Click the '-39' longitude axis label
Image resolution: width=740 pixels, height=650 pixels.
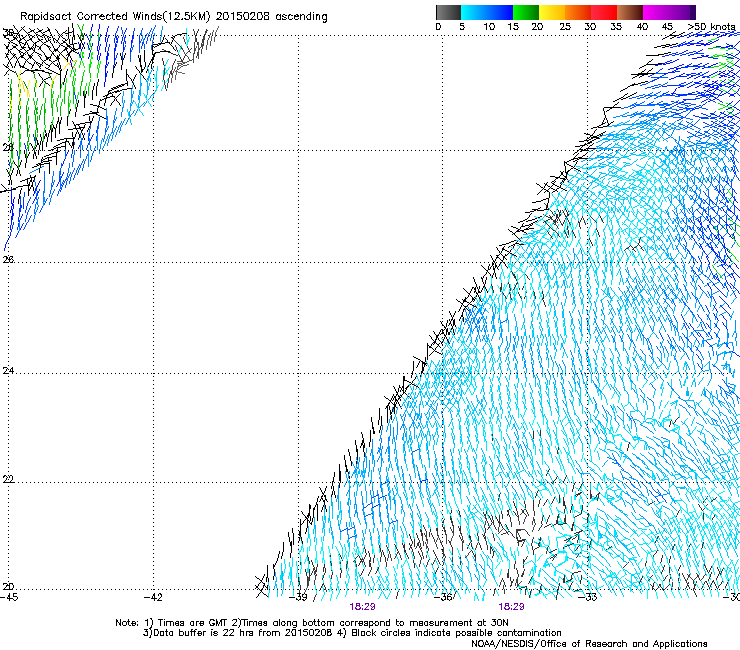298,597
